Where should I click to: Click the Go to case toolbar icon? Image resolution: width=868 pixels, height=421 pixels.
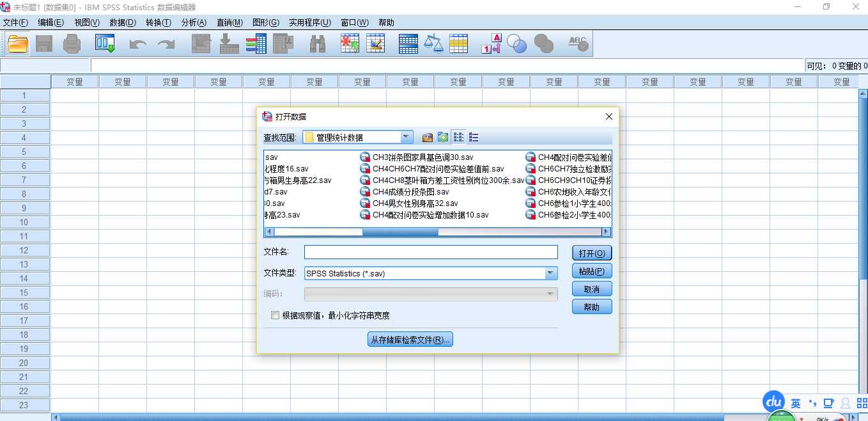[x=201, y=44]
